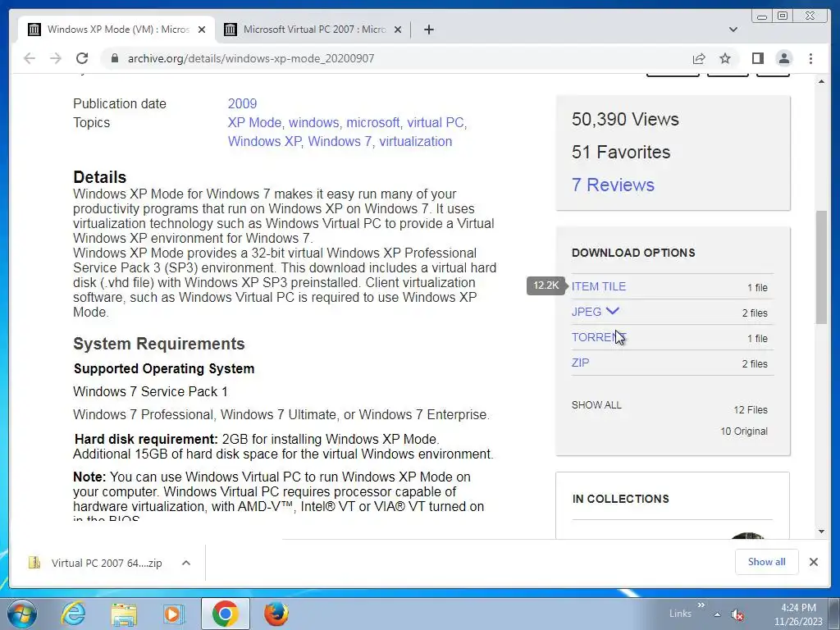Screen dimensions: 840x630
Task: Open the downloaded Virtual PC 2007 zip
Action: pyautogui.click(x=95, y=563)
